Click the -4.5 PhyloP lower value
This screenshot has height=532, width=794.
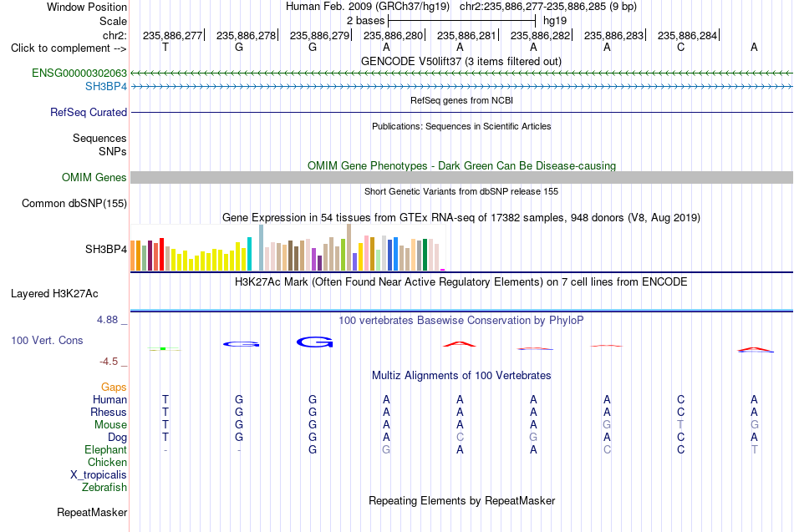pyautogui.click(x=109, y=362)
